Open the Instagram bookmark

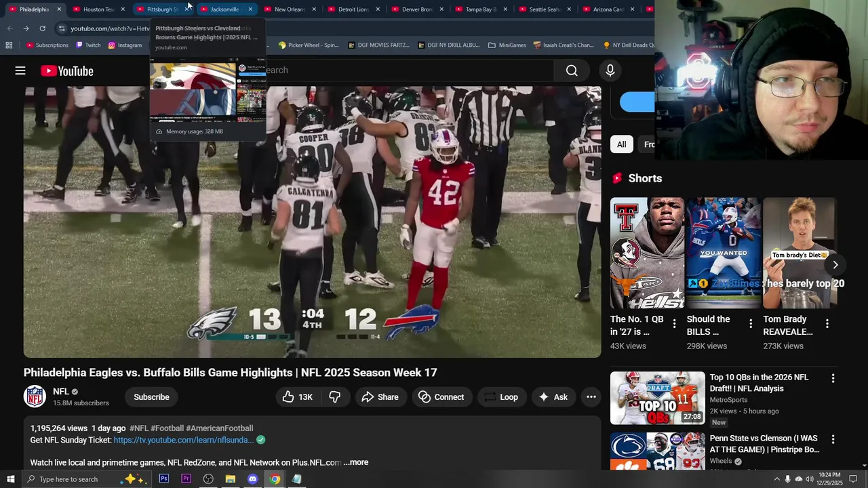pos(125,45)
